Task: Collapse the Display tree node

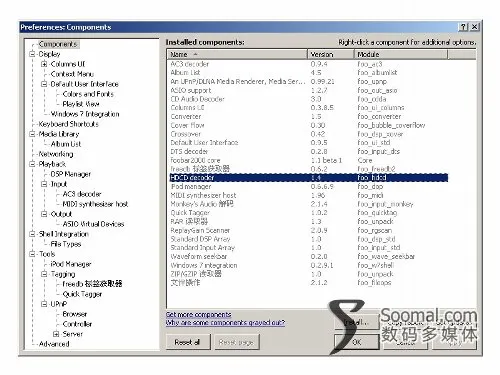Action: coord(32,54)
